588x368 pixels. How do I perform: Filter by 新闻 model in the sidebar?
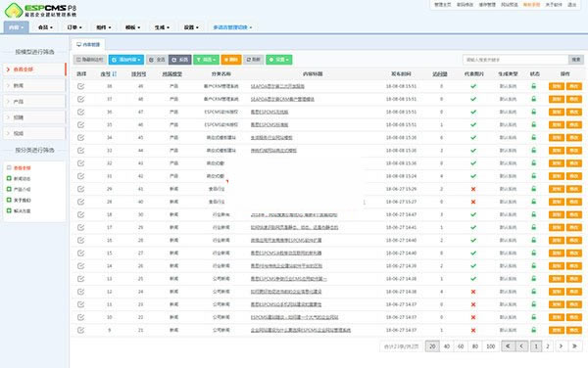point(34,86)
